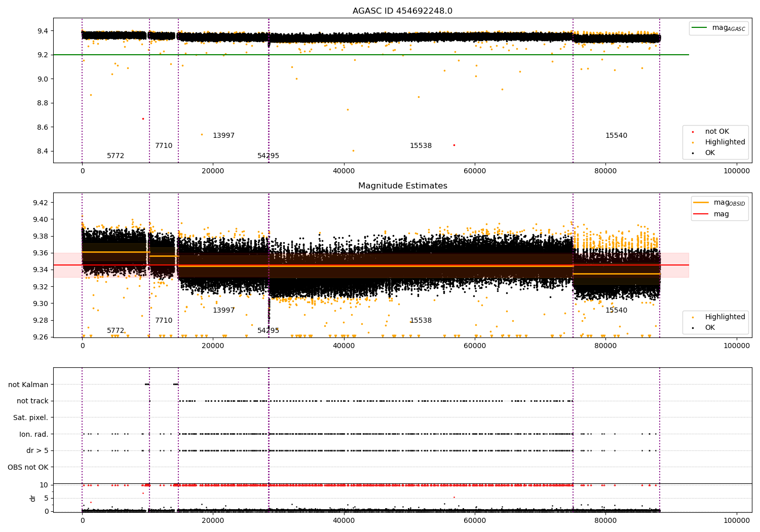Click the 40000 x-axis tick in top plot

(344, 171)
